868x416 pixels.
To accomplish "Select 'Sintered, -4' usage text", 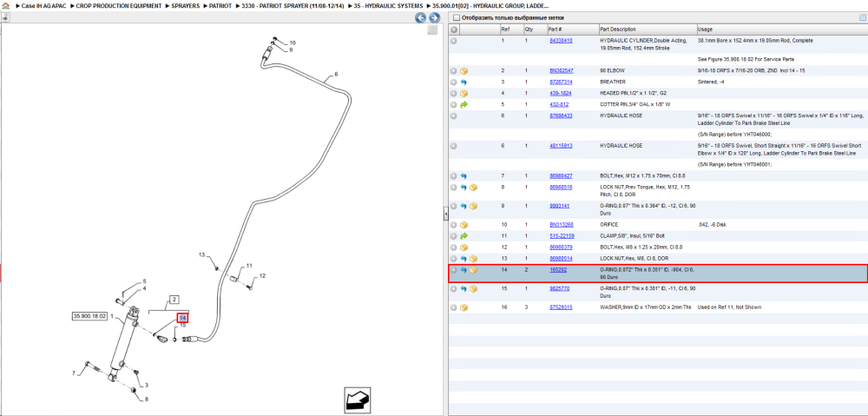I will [x=713, y=82].
